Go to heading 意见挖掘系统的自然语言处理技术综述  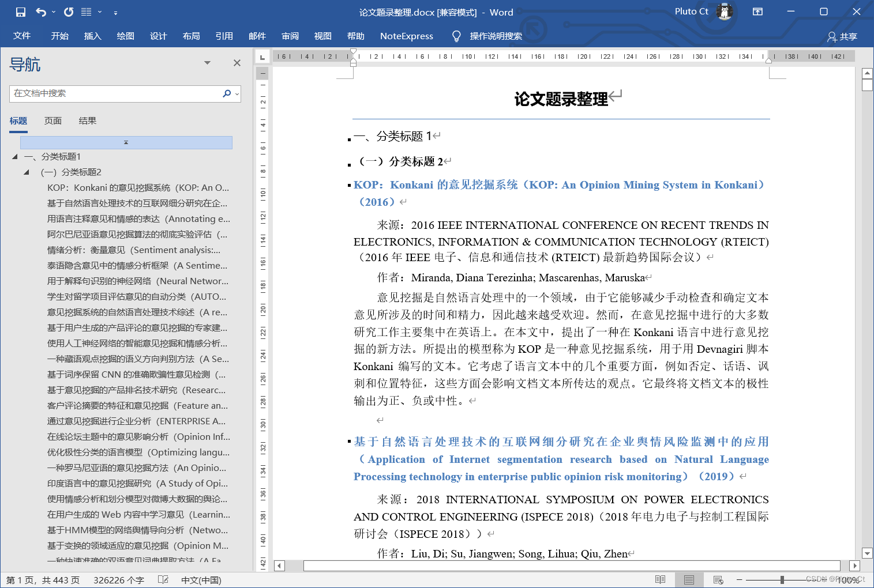click(x=137, y=312)
